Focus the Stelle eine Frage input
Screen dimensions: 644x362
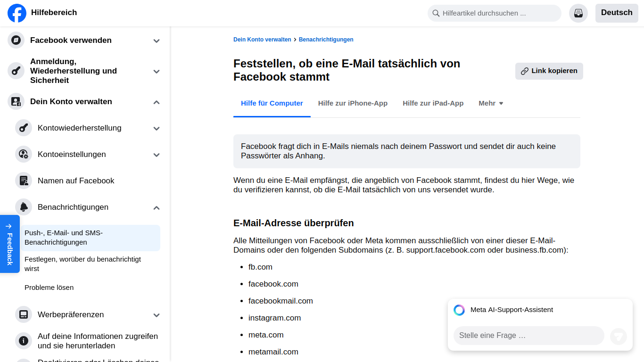pos(529,336)
